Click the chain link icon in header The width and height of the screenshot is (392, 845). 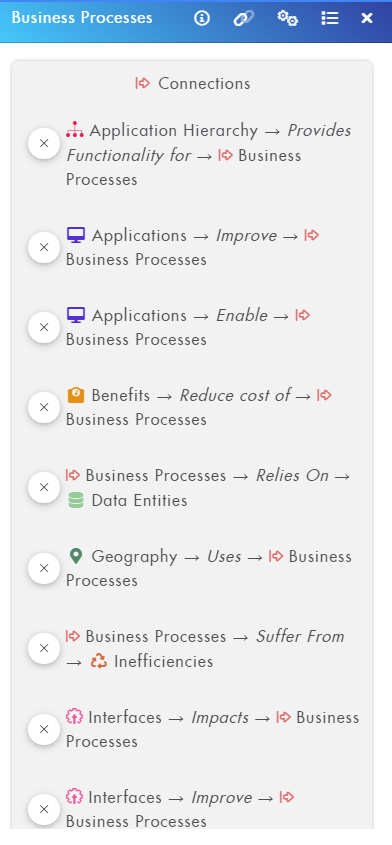(244, 18)
